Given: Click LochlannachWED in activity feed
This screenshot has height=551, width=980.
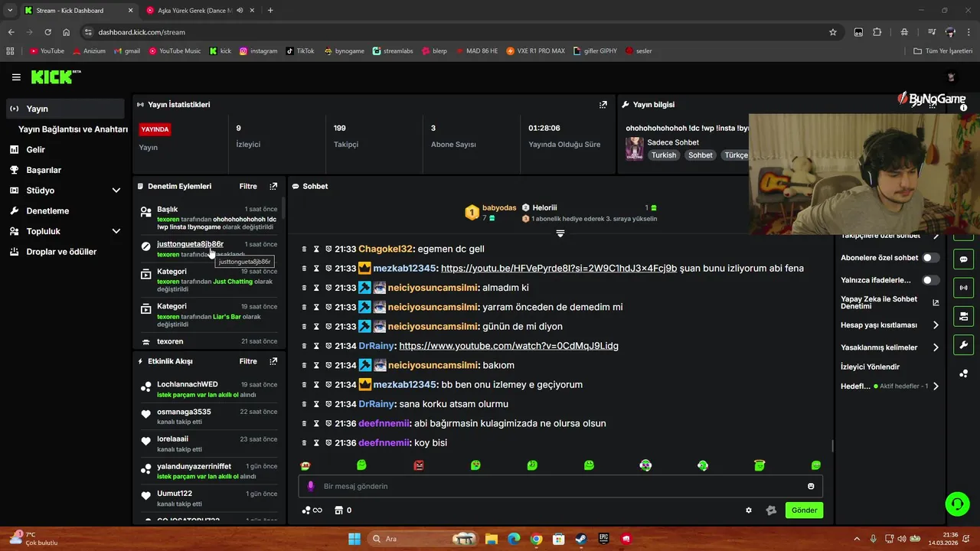Looking at the screenshot, I should [188, 384].
